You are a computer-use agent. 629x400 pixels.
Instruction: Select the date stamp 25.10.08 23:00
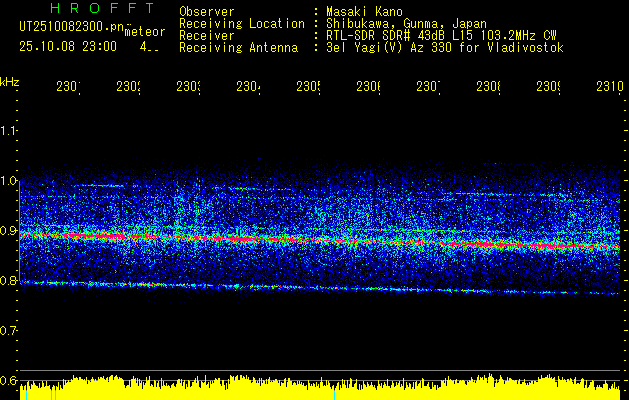[68, 47]
